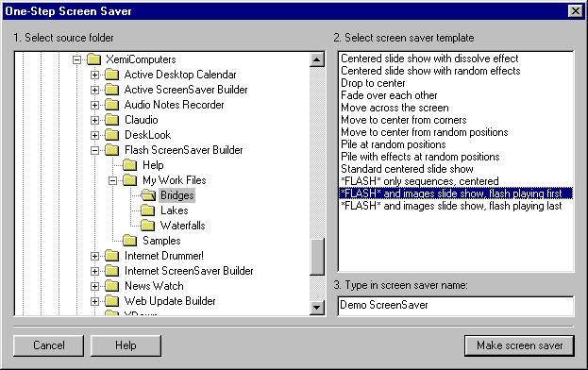This screenshot has height=370, width=588.
Task: Click the My Work Files folder icon
Action: (129, 180)
